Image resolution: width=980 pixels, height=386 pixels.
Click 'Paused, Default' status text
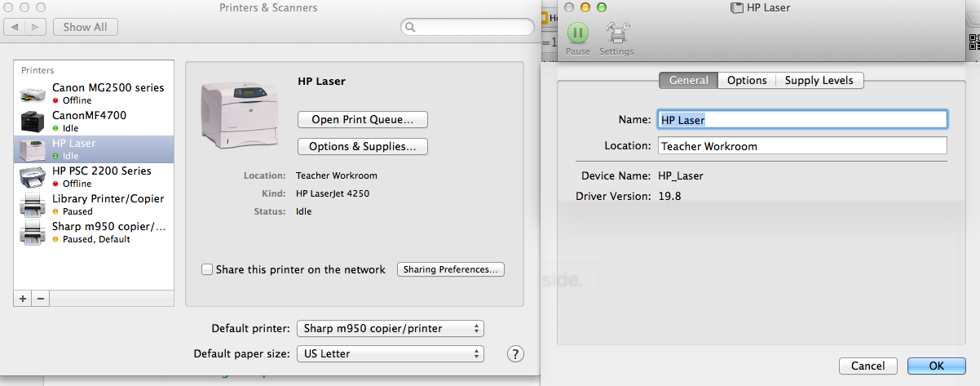point(97,239)
